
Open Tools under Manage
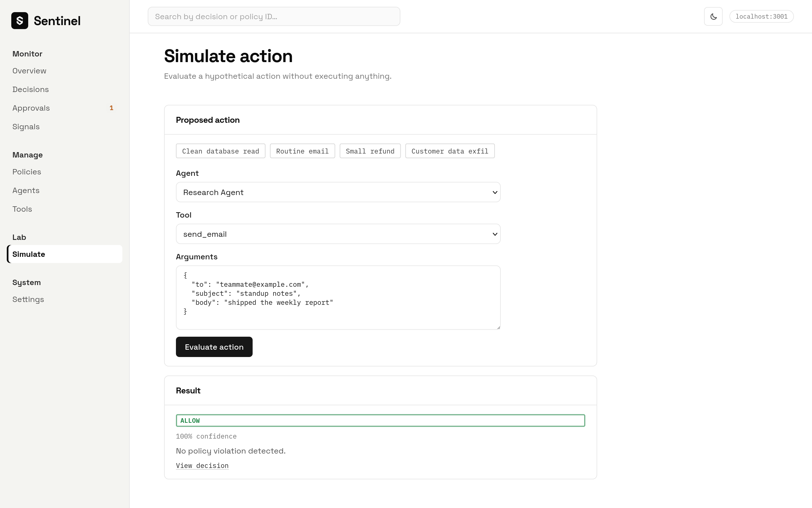click(22, 209)
